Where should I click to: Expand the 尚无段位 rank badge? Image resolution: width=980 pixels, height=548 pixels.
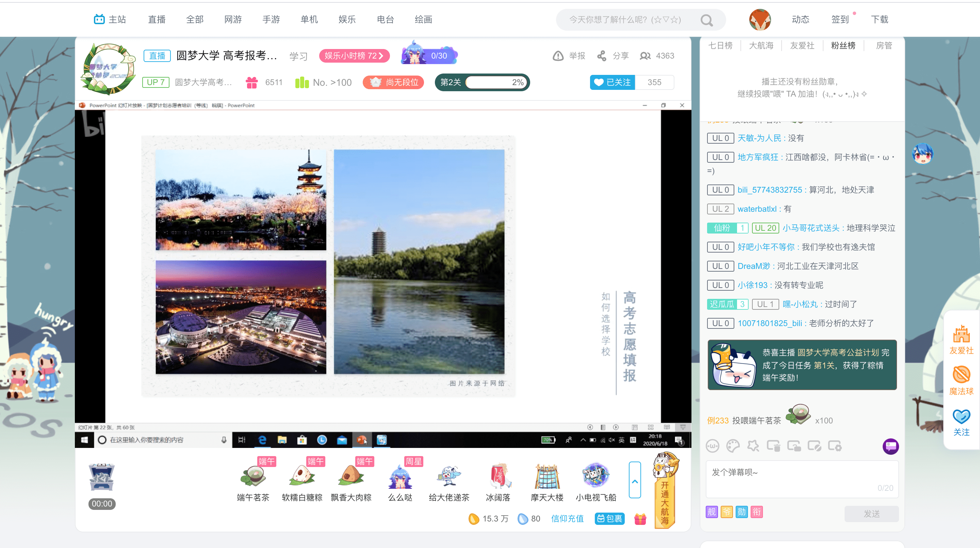click(x=393, y=82)
